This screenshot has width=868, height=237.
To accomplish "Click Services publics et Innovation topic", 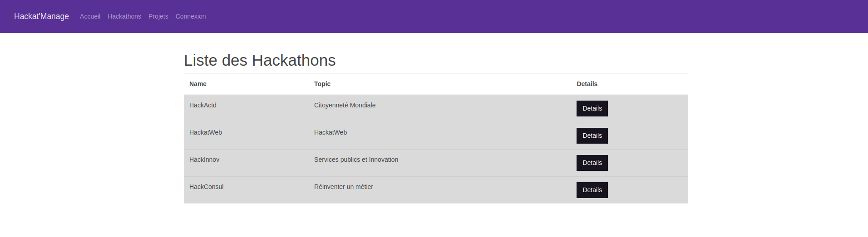I will (356, 160).
